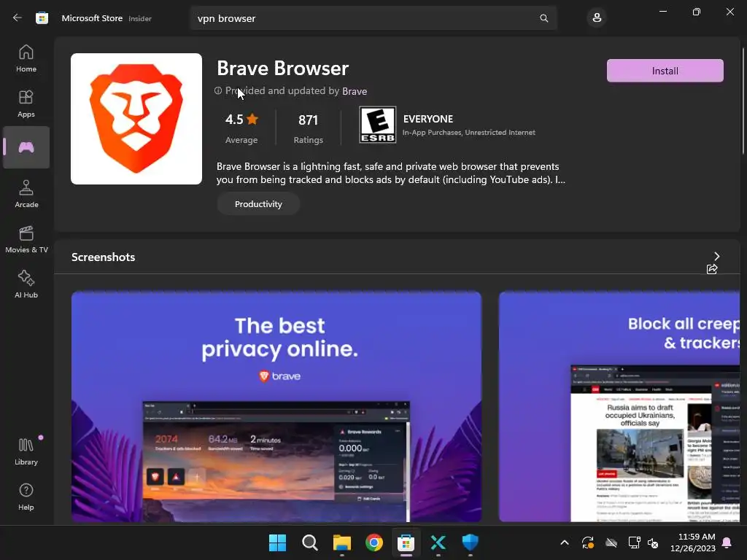Screen dimensions: 747x560
Task: Click the network display tray icon
Action: pos(634,542)
